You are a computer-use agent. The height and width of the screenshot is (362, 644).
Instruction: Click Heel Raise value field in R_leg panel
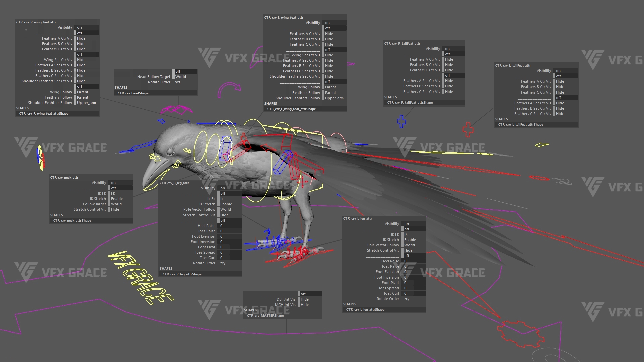230,226
